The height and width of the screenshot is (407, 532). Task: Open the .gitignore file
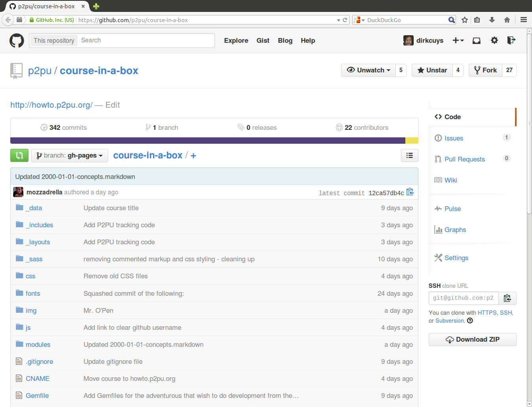[x=39, y=361]
